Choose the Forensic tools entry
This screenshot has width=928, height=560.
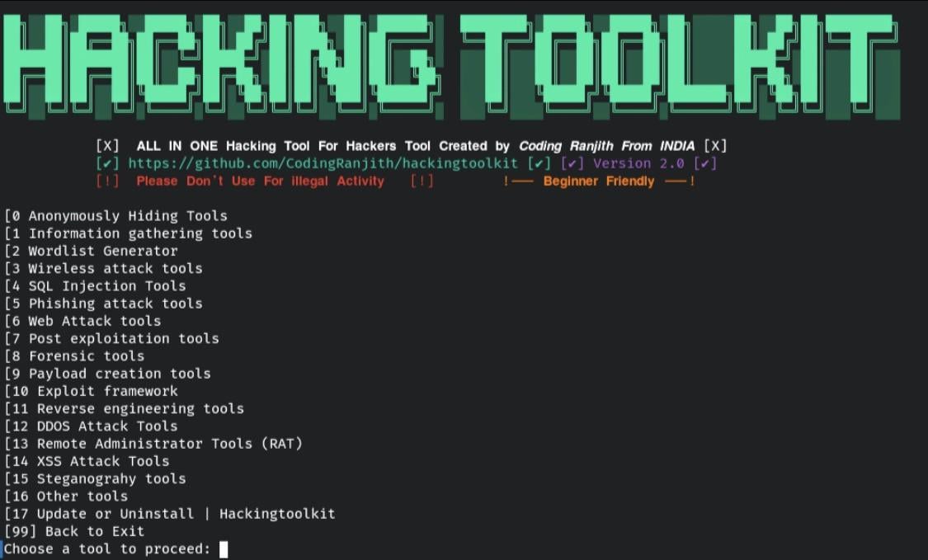(75, 356)
